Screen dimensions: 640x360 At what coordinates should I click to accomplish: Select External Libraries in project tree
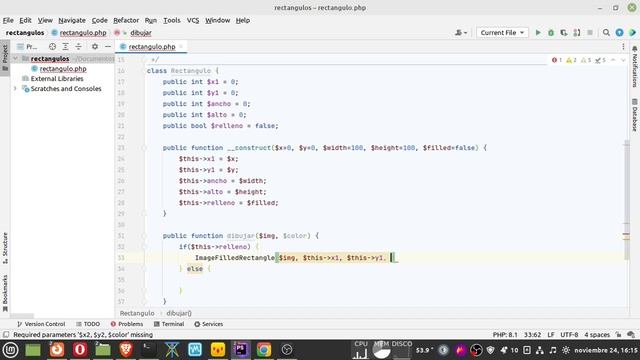(x=57, y=79)
